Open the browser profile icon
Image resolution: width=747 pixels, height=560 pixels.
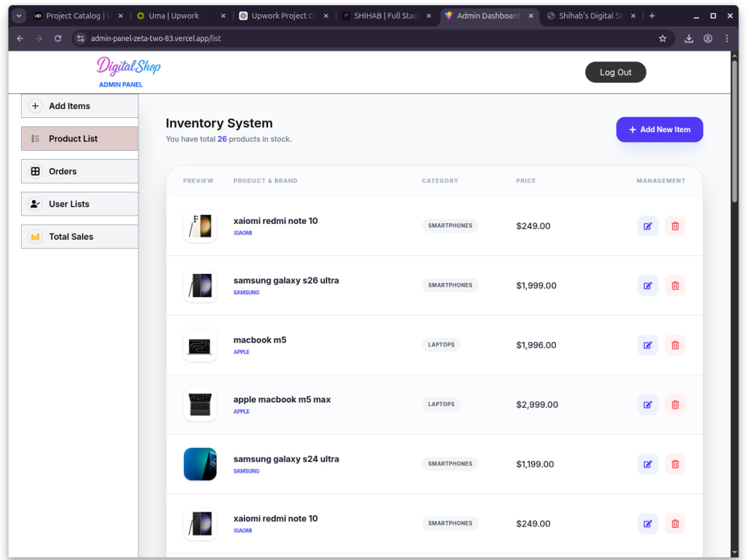[708, 39]
